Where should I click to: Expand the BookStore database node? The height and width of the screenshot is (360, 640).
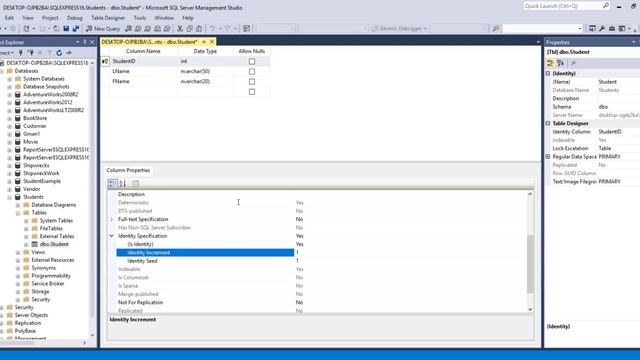(9, 118)
